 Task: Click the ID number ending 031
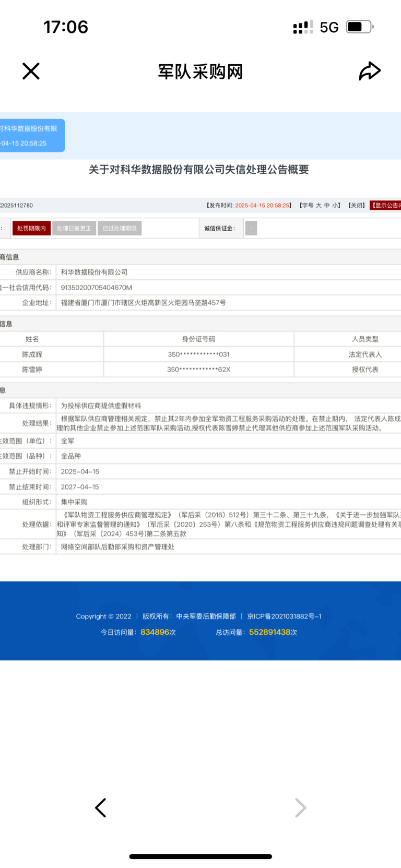point(199,354)
